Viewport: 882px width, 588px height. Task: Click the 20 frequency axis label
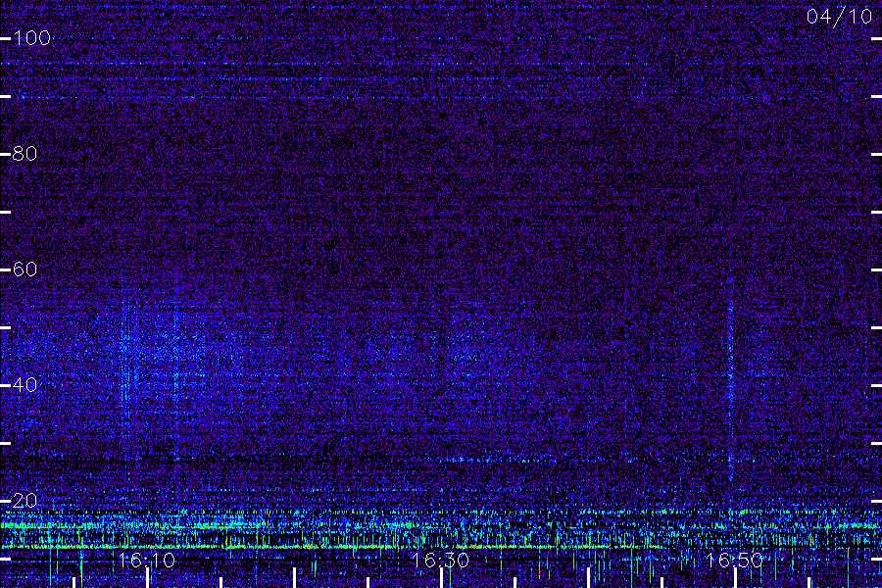point(24,500)
